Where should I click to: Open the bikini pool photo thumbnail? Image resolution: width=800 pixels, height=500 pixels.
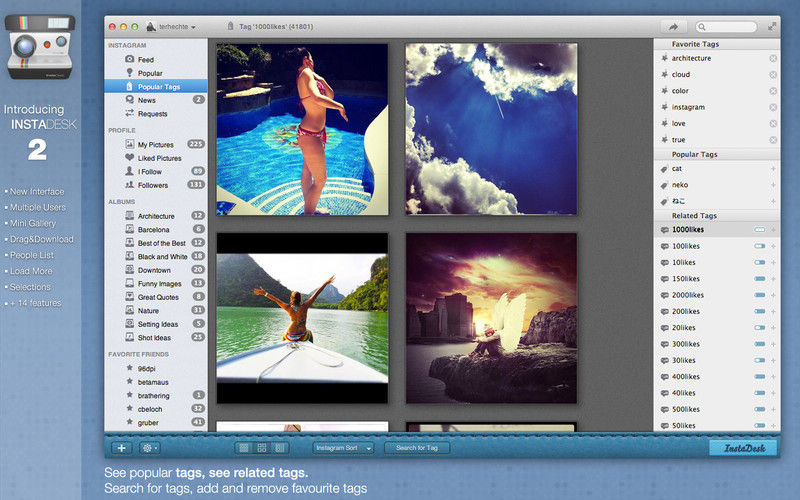click(302, 129)
